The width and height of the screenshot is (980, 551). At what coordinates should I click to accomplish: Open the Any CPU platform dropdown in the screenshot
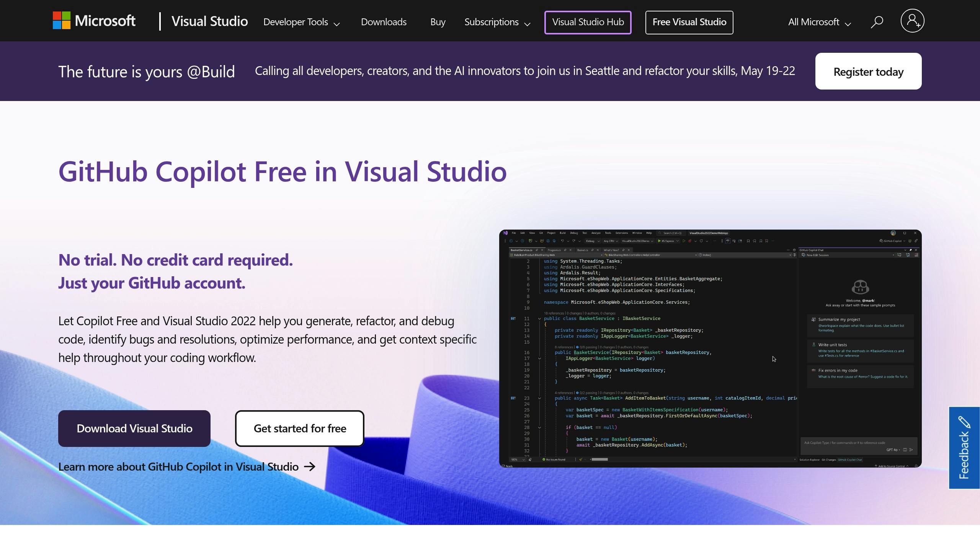[611, 241]
